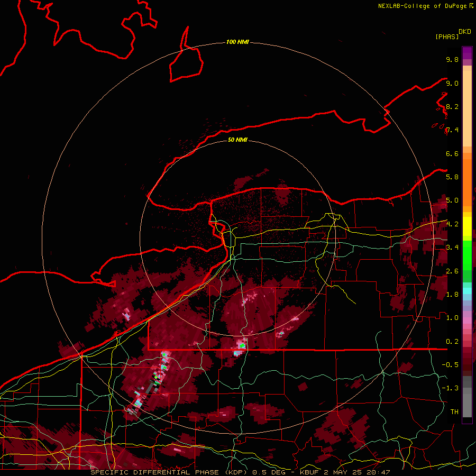Click the 1.0 value on the legend

[x=452, y=318]
